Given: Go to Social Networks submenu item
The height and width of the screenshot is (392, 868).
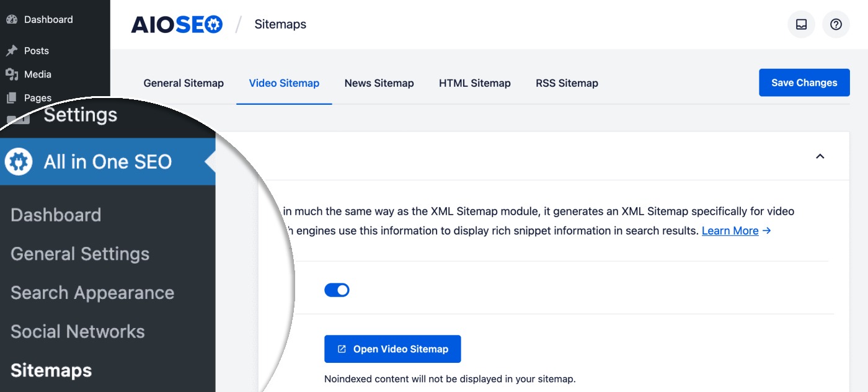Looking at the screenshot, I should click(x=77, y=332).
